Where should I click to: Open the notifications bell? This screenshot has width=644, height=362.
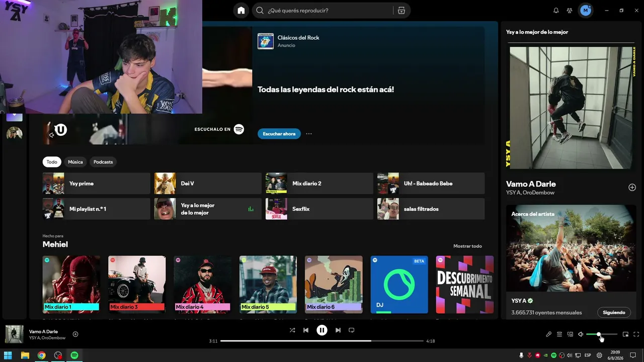(556, 11)
